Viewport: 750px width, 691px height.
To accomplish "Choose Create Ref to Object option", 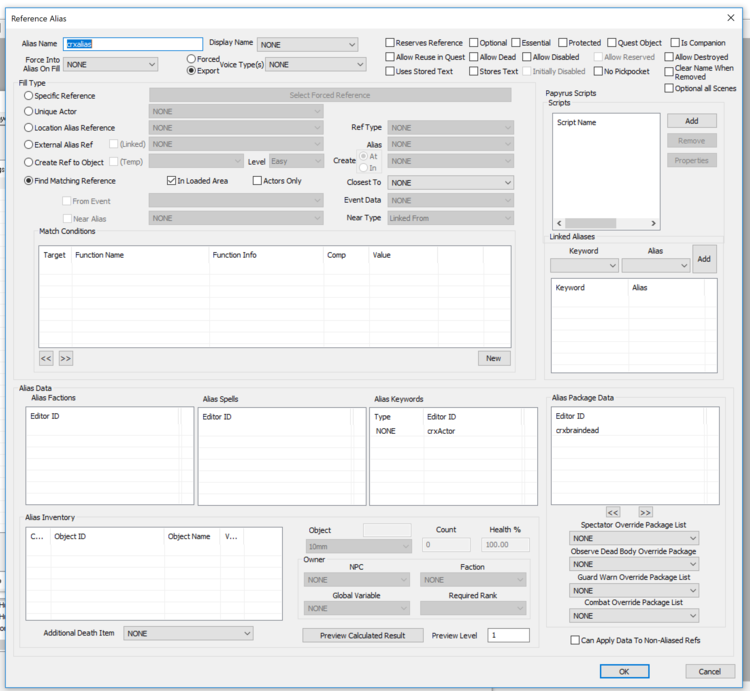I will [29, 162].
